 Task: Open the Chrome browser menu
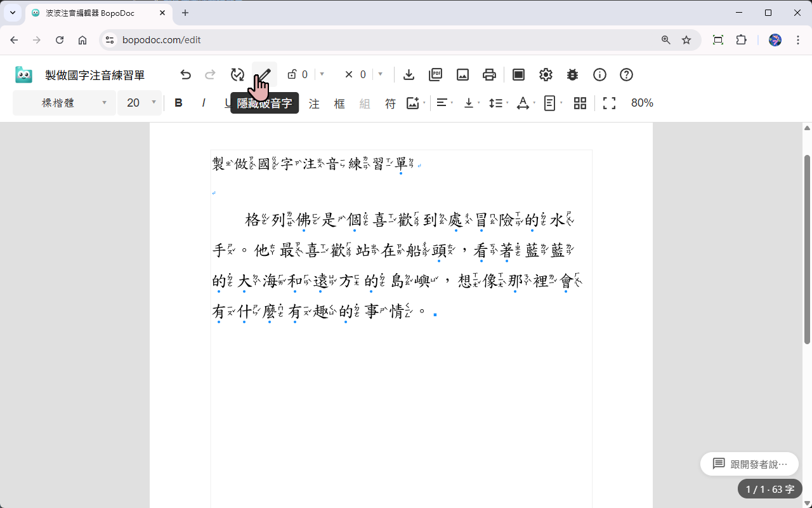click(798, 39)
